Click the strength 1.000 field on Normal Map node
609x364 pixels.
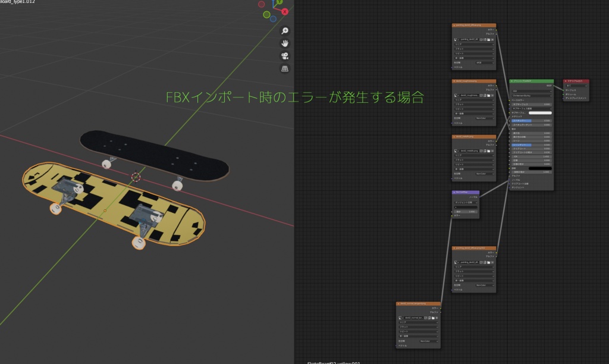[466, 212]
